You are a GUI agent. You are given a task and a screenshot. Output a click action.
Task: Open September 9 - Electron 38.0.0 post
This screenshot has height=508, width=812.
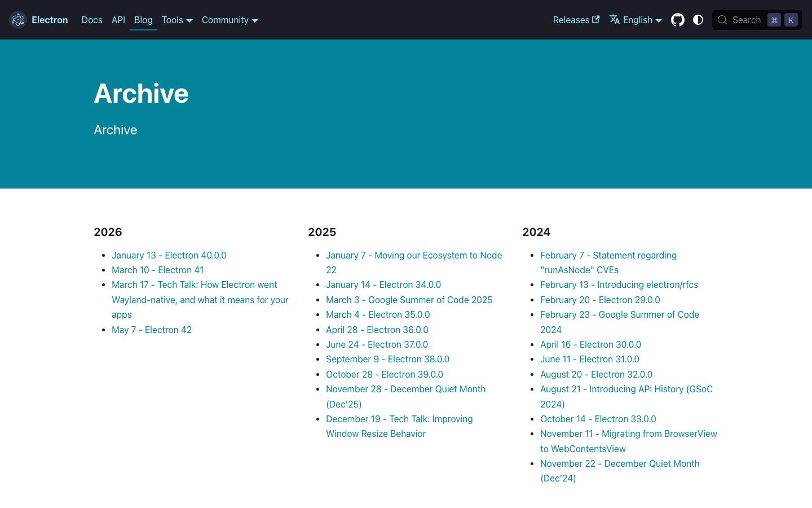388,359
